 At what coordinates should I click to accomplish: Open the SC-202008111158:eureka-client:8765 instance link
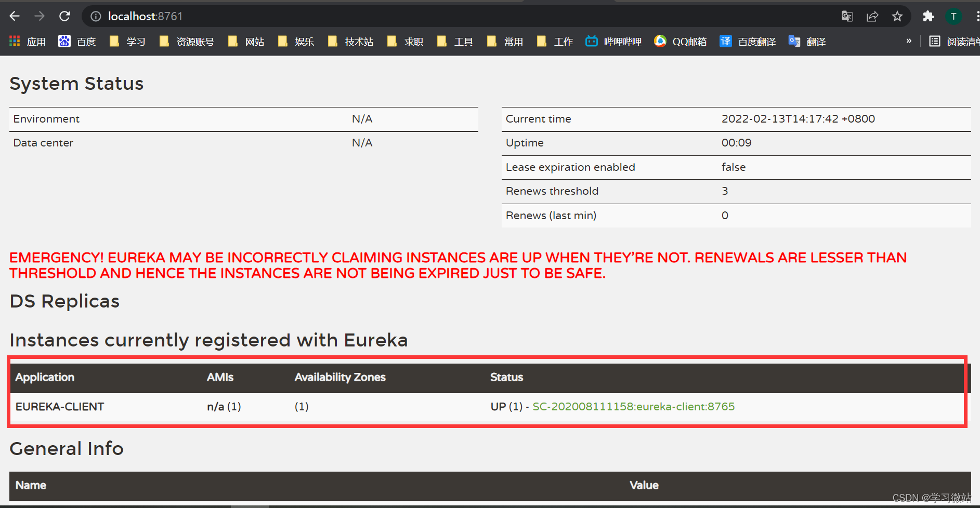tap(634, 407)
